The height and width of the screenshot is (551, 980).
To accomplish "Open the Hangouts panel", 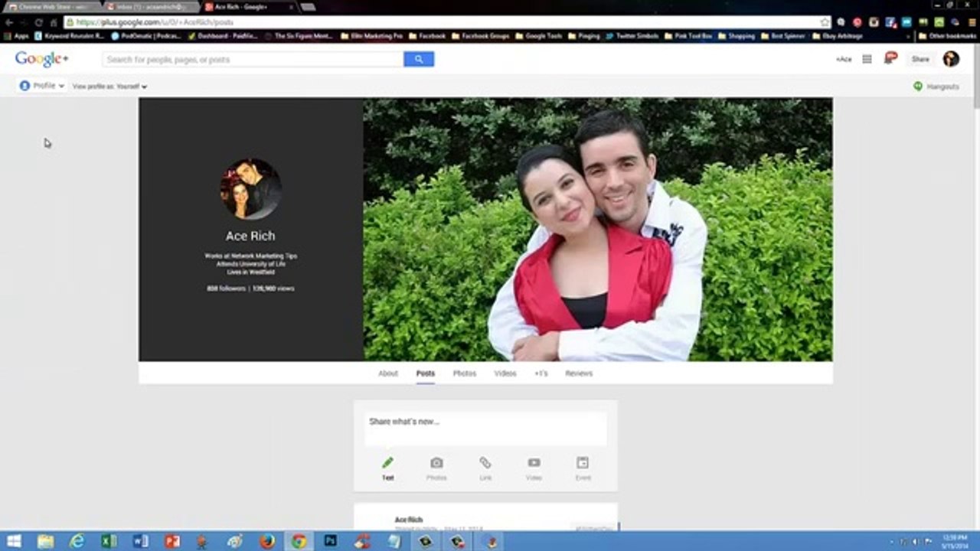I will [x=936, y=86].
